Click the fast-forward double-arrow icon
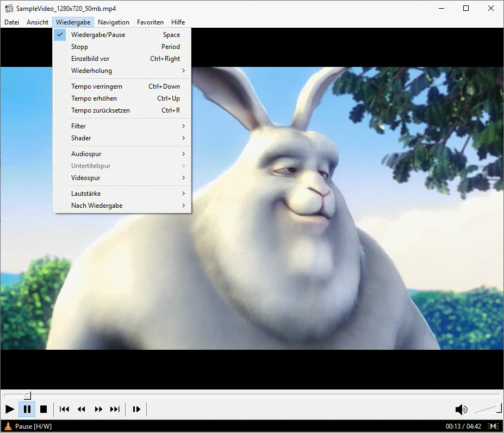Viewport: 504px width, 433px height. (x=98, y=409)
